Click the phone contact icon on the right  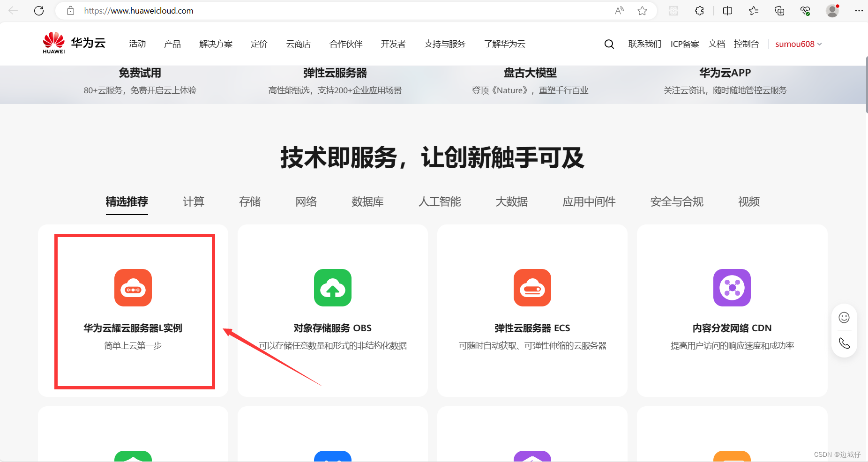pos(844,343)
